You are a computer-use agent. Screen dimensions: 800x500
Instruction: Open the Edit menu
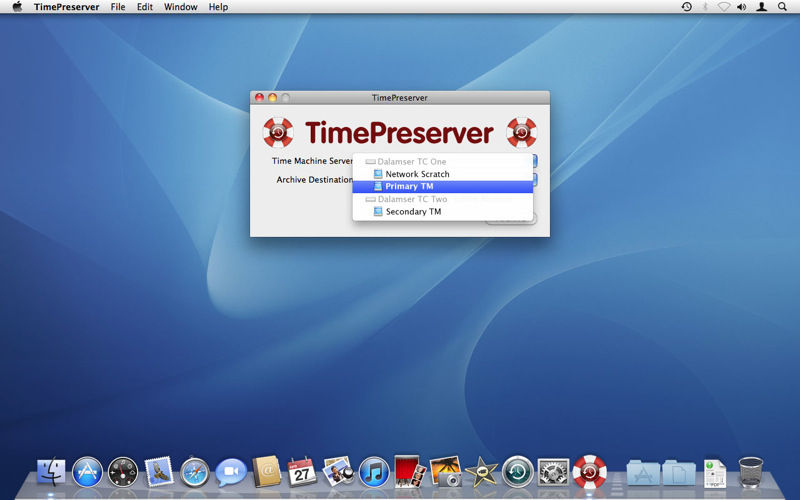click(145, 7)
